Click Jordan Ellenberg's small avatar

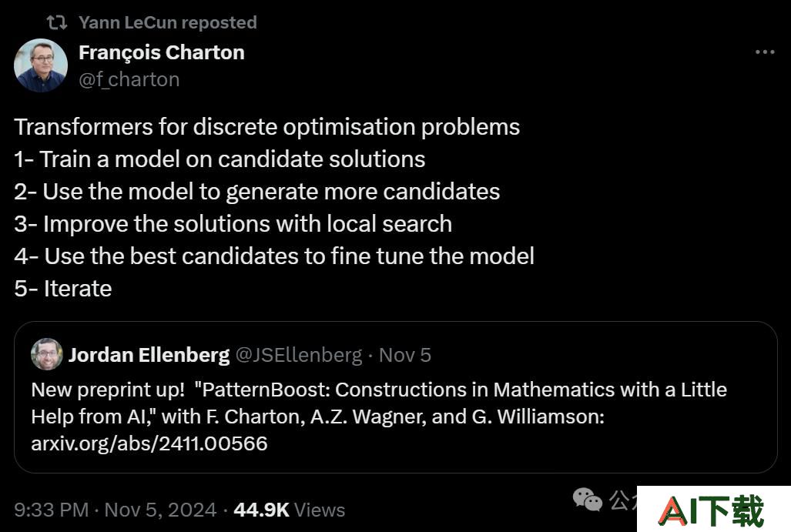click(x=47, y=354)
